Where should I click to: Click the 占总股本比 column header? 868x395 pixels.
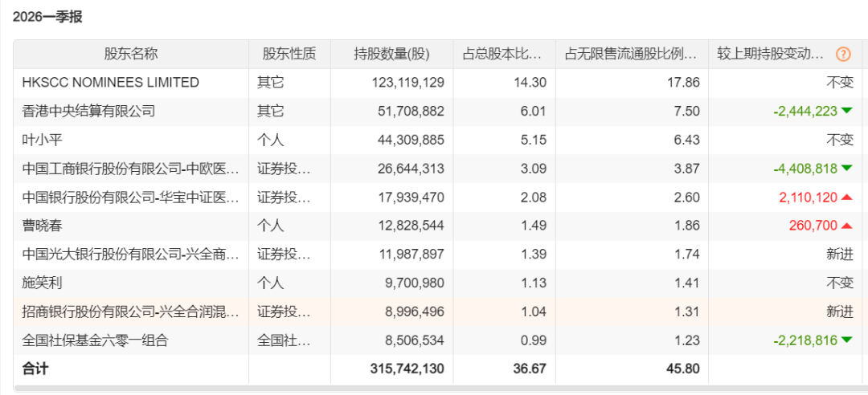(x=504, y=55)
